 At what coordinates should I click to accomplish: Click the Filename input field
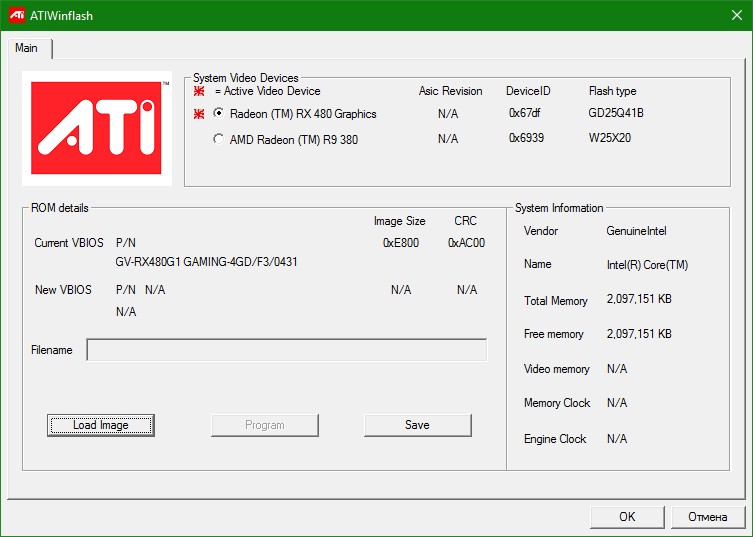point(287,350)
